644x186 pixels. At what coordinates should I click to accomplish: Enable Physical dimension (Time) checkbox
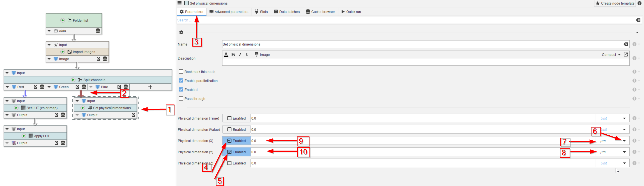coord(229,118)
